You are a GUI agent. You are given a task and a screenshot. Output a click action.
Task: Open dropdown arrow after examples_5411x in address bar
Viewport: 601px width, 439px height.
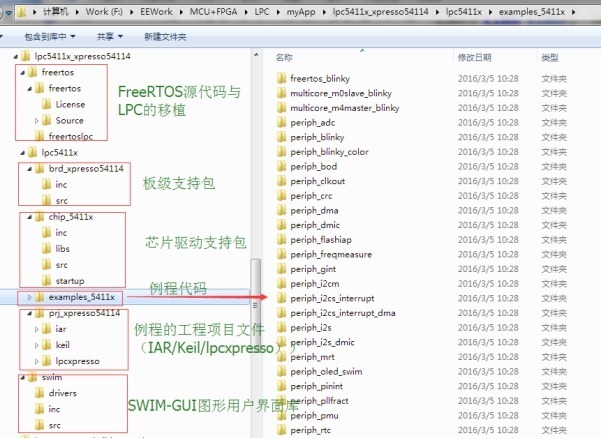[x=573, y=12]
